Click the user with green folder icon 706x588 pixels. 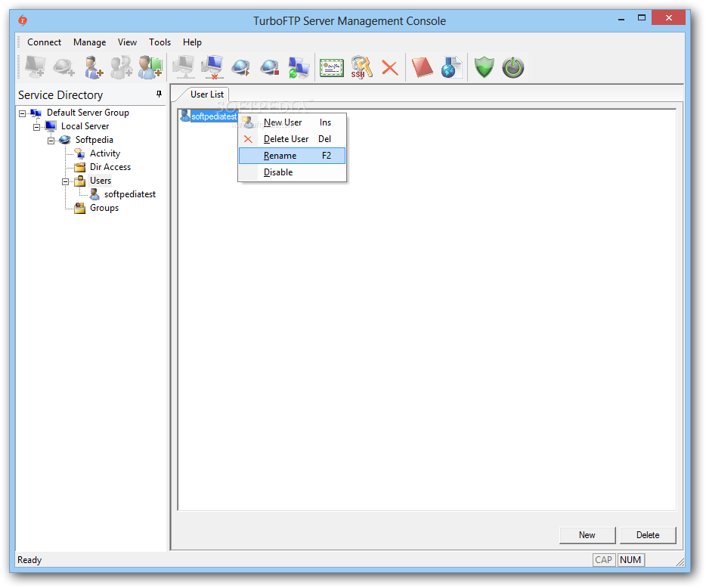150,67
